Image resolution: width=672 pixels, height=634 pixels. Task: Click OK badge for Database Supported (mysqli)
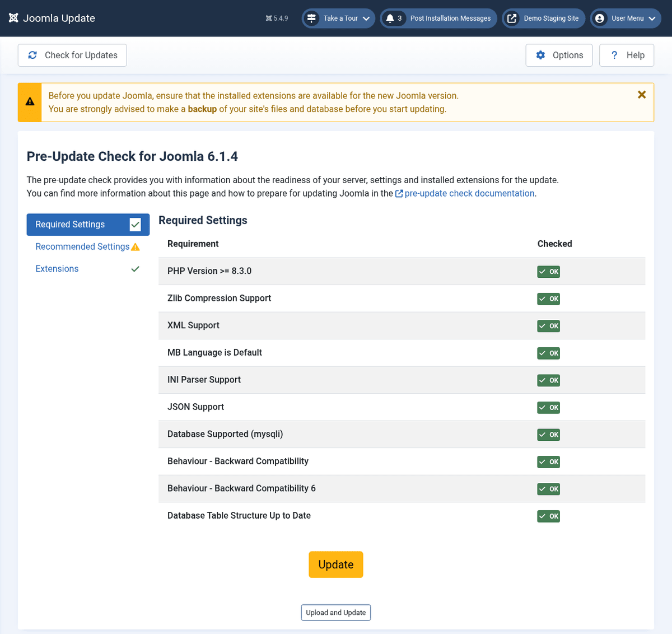coord(549,435)
